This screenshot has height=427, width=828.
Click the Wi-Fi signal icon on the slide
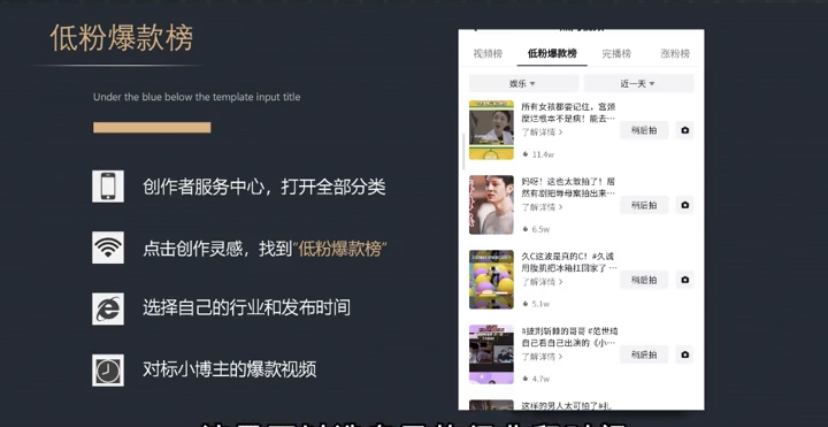(108, 247)
